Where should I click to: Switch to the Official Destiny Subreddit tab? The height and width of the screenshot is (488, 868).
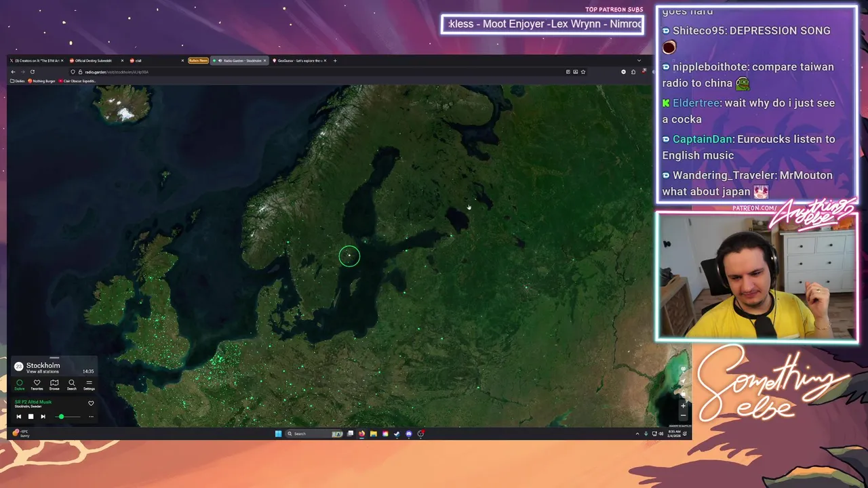[96, 60]
